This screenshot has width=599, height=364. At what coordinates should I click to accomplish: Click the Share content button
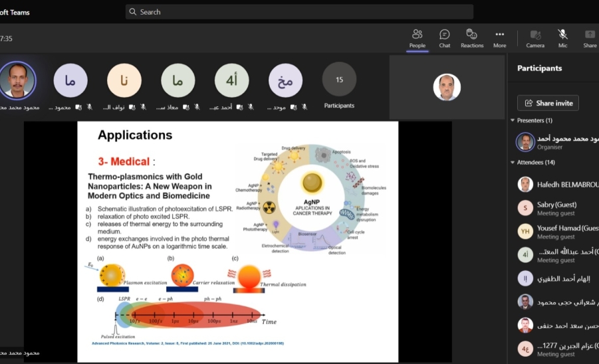(x=590, y=39)
